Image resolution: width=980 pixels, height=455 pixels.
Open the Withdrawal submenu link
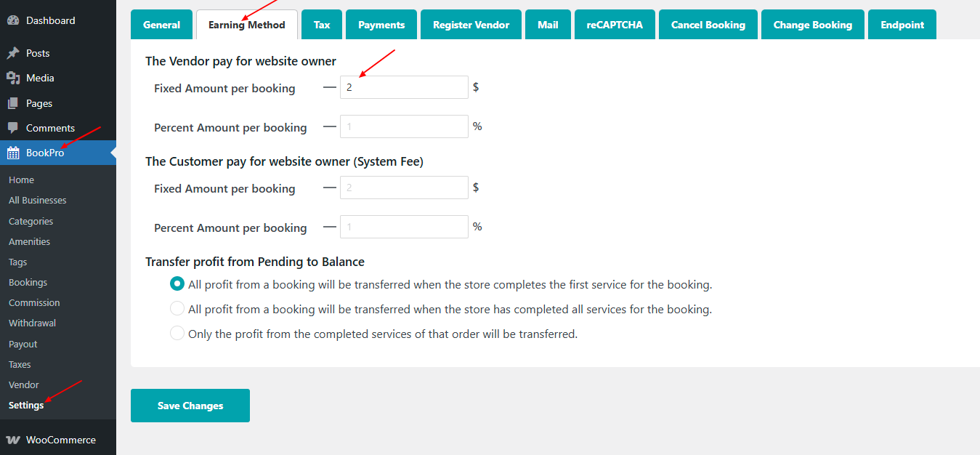click(x=32, y=323)
